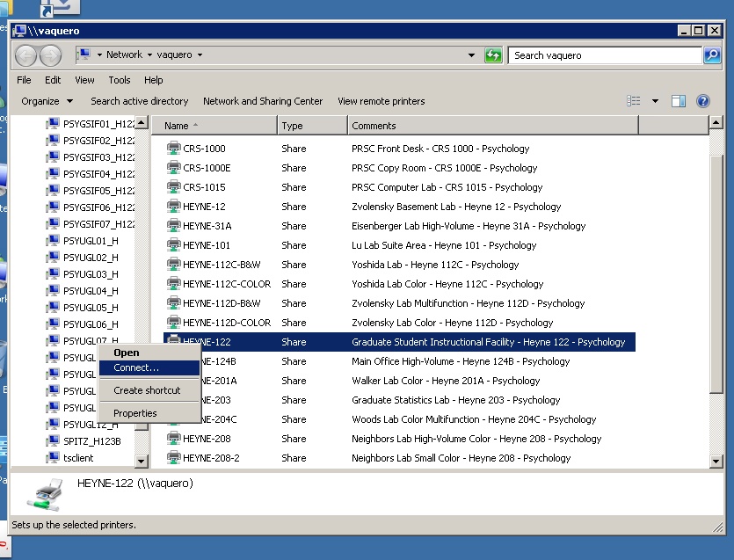This screenshot has width=734, height=560.
Task: Click in the Search vaquero field
Action: click(605, 55)
